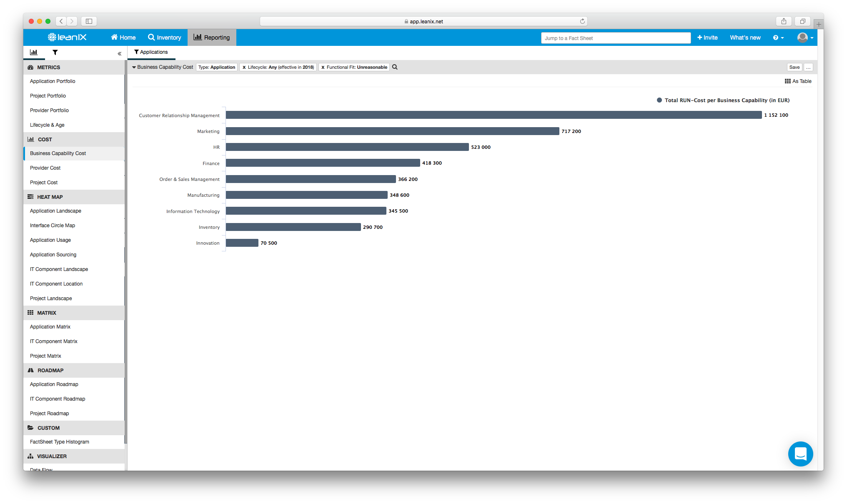Viewport: 847px width, 504px height.
Task: Show Safari sidebar toggle icon
Action: [x=89, y=21]
